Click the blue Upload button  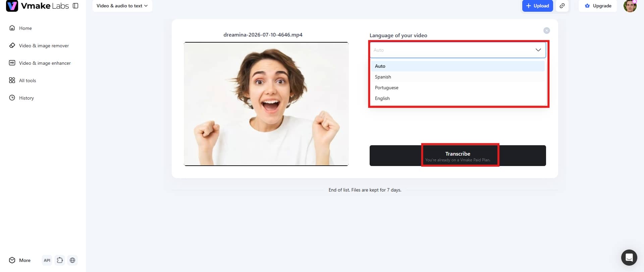click(537, 6)
